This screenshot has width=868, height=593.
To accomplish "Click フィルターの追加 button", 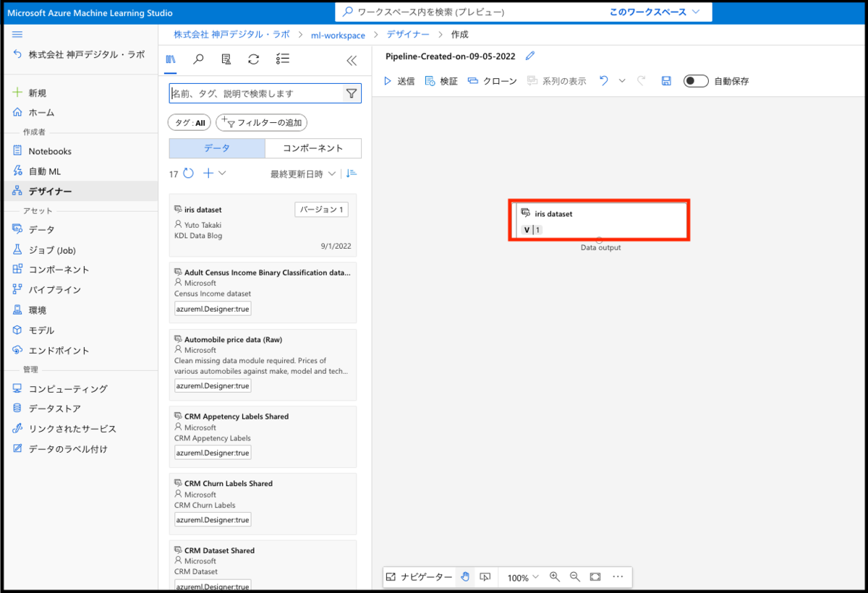I will (262, 123).
